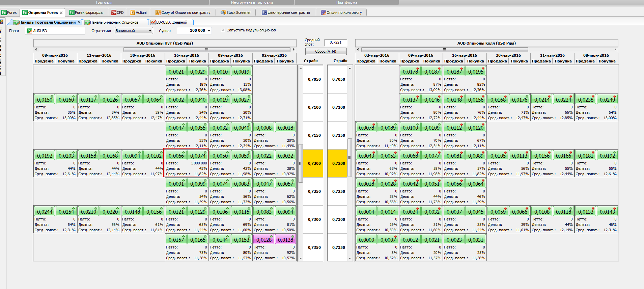The image size is (644, 289).
Task: Click Call buy price 0,0249 button
Action: (607, 100)
